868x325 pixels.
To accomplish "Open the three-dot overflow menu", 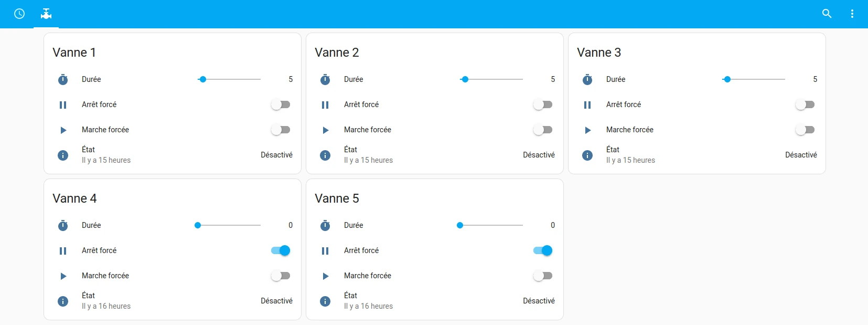I will (x=852, y=14).
